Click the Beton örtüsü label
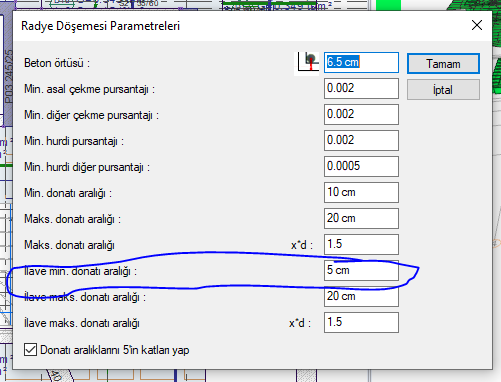The width and height of the screenshot is (501, 382). 57,63
